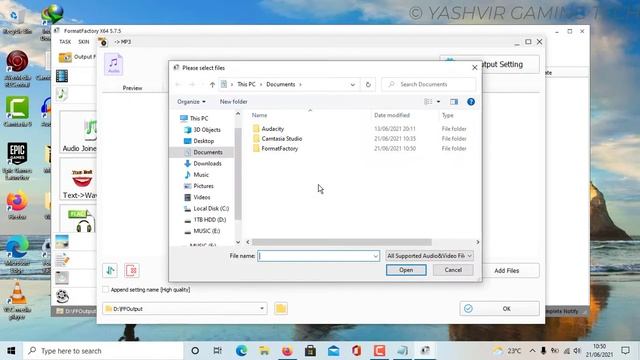This screenshot has height=360, width=640.
Task: Open Microsoft Store from the taskbar
Action: pos(310,351)
